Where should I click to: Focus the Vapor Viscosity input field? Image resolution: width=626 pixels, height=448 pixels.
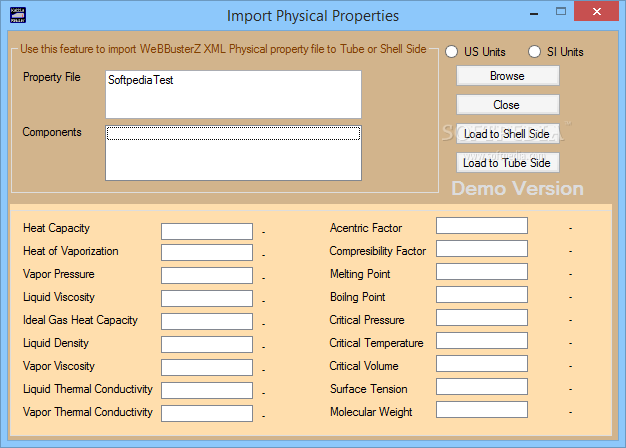[x=207, y=367]
